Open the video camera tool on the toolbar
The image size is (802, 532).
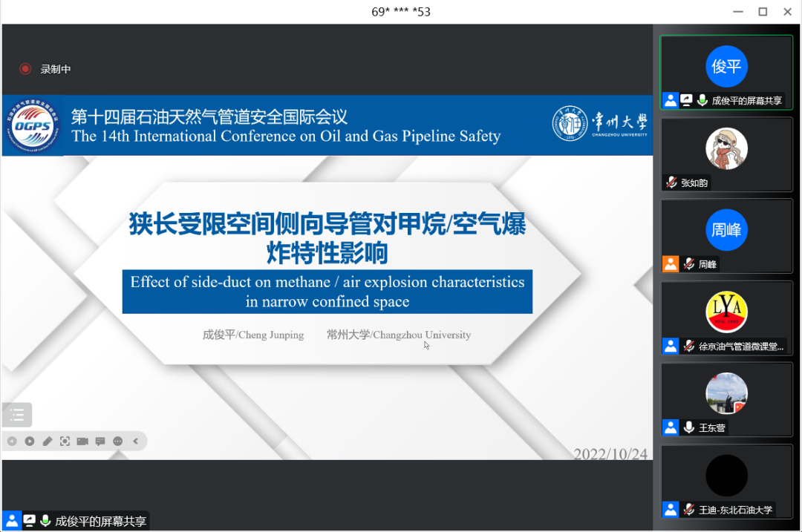[82, 441]
